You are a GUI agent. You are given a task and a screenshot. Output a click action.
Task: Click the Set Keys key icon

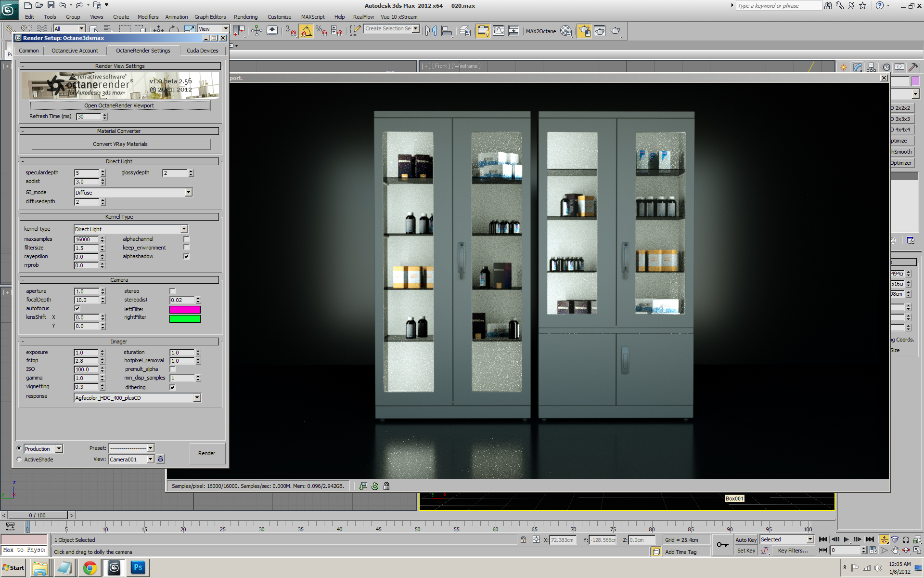coord(722,545)
